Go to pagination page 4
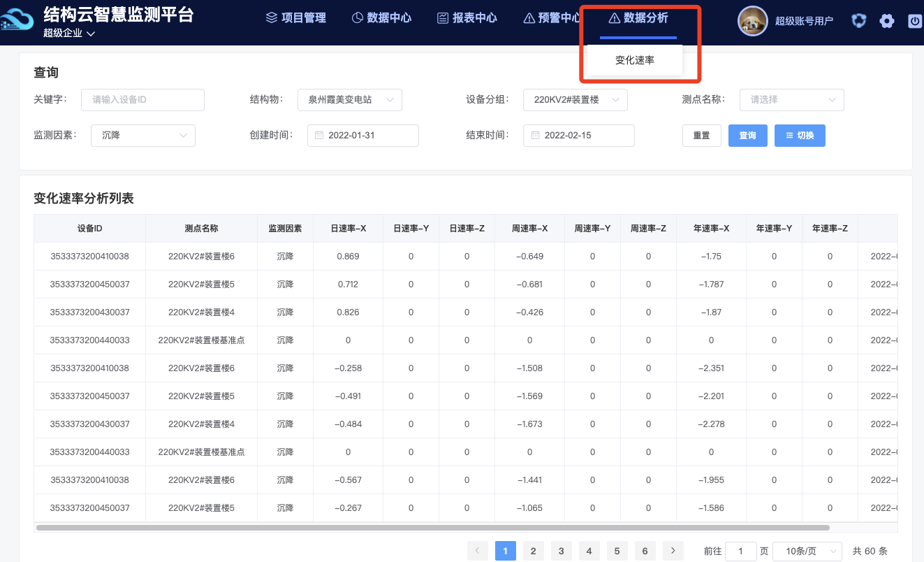This screenshot has width=924, height=562. 589,551
